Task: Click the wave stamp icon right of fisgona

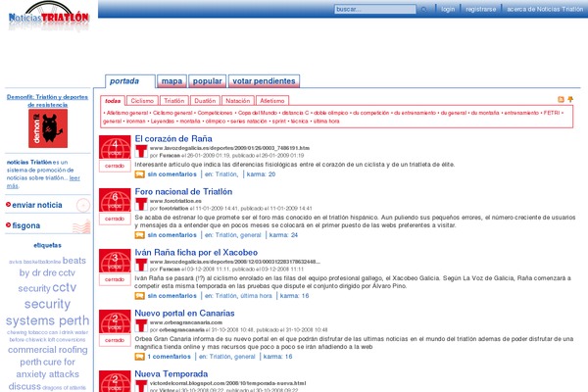Action: tap(81, 226)
